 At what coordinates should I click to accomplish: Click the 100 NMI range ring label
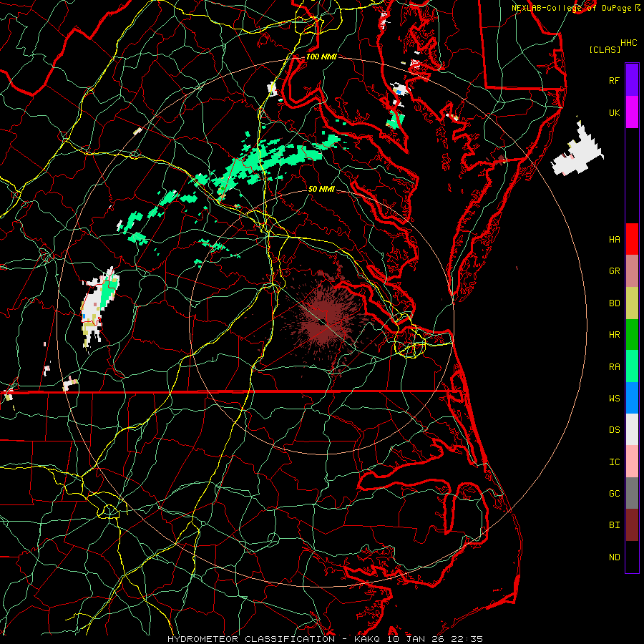321,57
